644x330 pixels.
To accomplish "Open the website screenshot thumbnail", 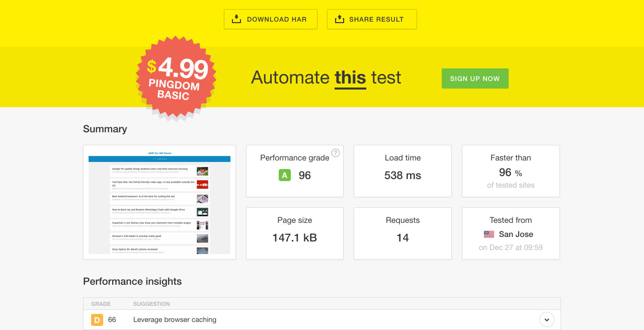I will 159,202.
